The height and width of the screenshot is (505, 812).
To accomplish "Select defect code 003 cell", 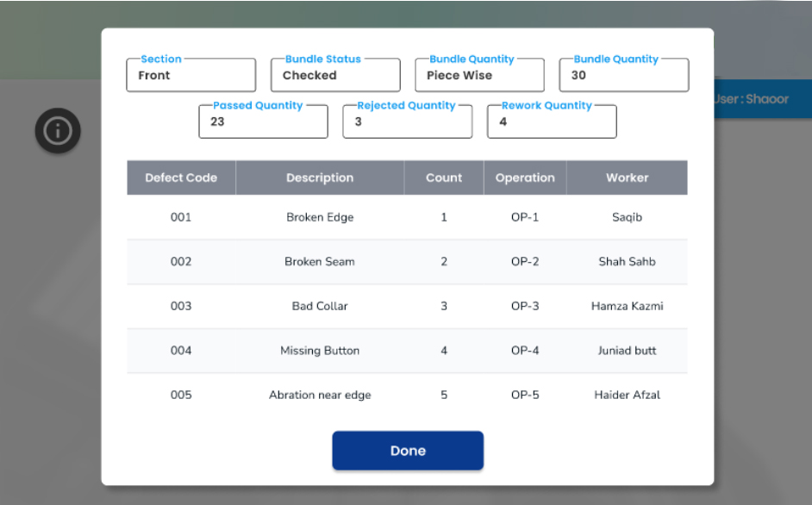I will click(x=181, y=306).
